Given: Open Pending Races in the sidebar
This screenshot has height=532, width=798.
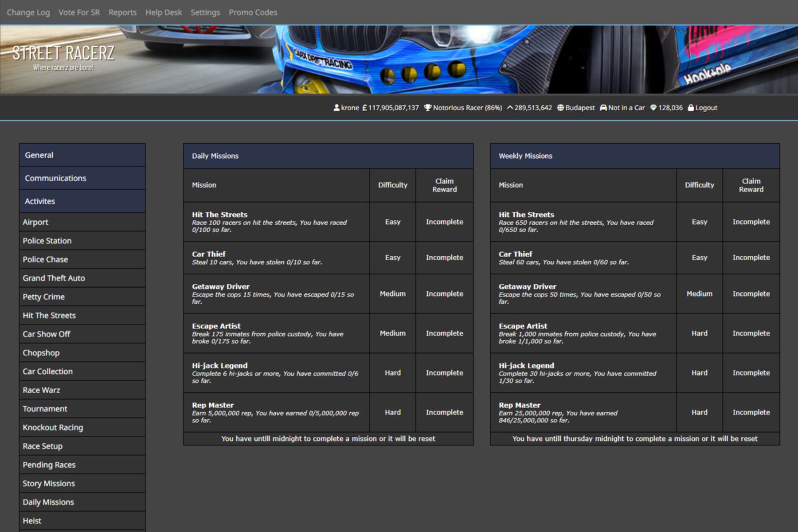Looking at the screenshot, I should [x=82, y=465].
